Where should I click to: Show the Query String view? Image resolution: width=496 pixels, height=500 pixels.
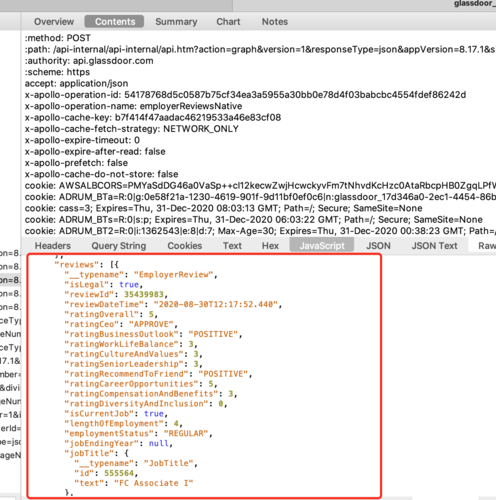click(x=119, y=246)
